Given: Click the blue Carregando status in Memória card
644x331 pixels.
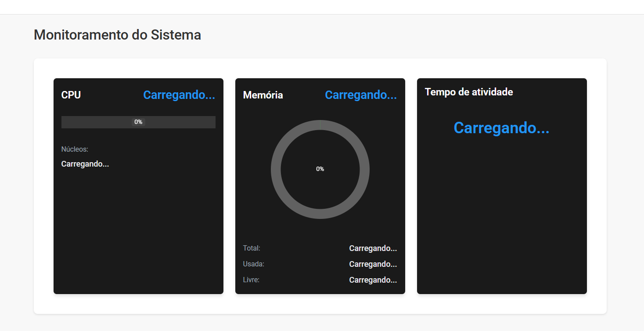Looking at the screenshot, I should 361,95.
